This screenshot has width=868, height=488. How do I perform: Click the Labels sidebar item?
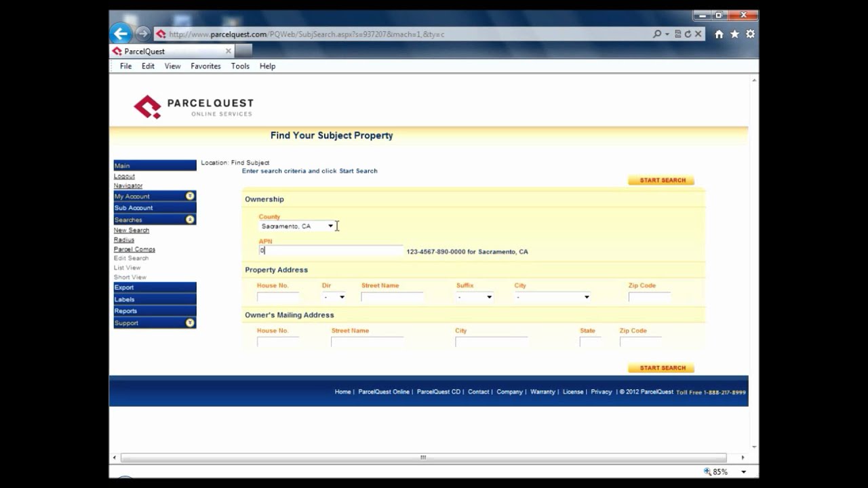coord(155,299)
